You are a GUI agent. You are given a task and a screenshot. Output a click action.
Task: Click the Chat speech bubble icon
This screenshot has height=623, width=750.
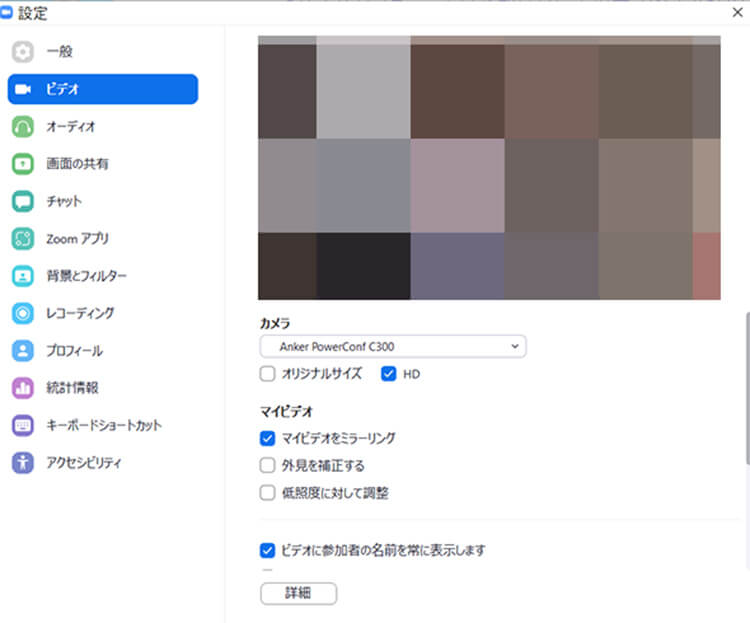(23, 201)
